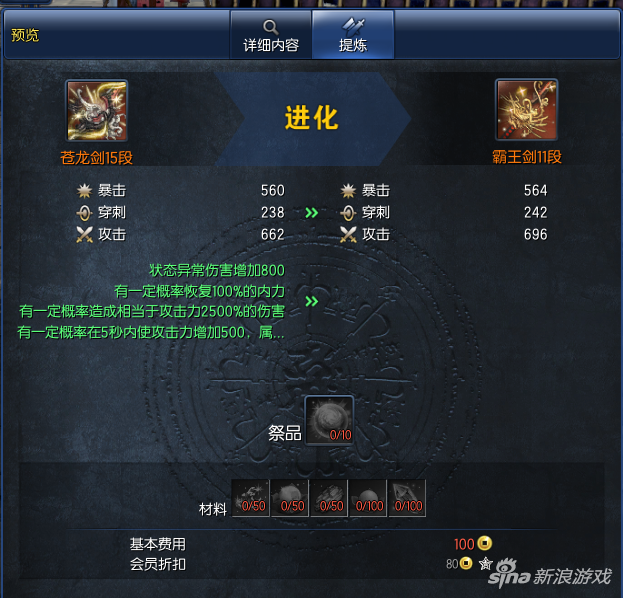Click the green stat comparison arrows

[312, 213]
